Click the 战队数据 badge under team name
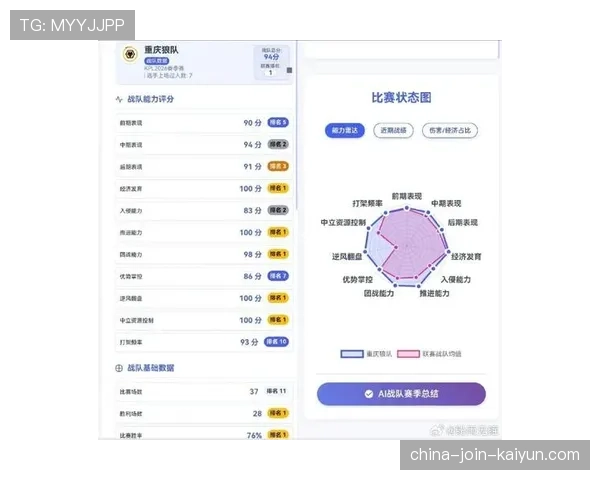600x480 pixels. 157,61
